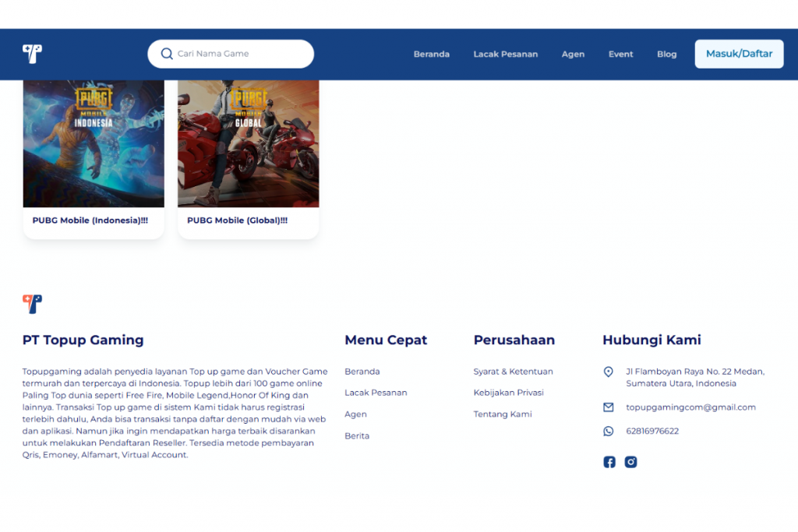The width and height of the screenshot is (798, 532).
Task: Click the Masuk/Daftar button
Action: coord(739,54)
